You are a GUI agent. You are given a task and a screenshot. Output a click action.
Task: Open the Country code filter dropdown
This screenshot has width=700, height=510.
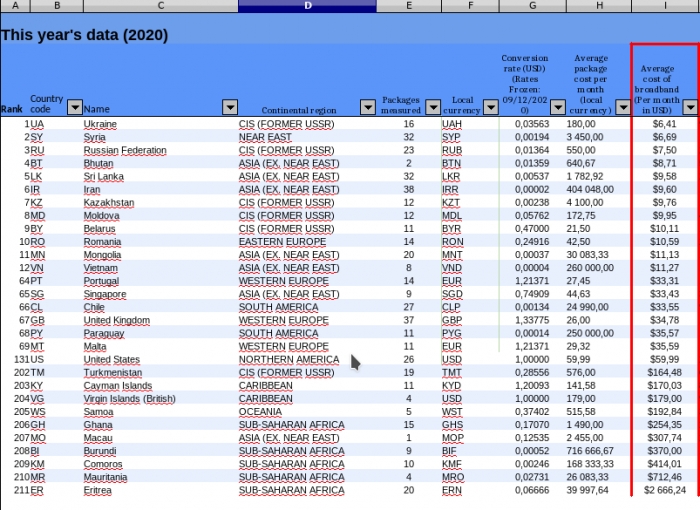(75, 107)
